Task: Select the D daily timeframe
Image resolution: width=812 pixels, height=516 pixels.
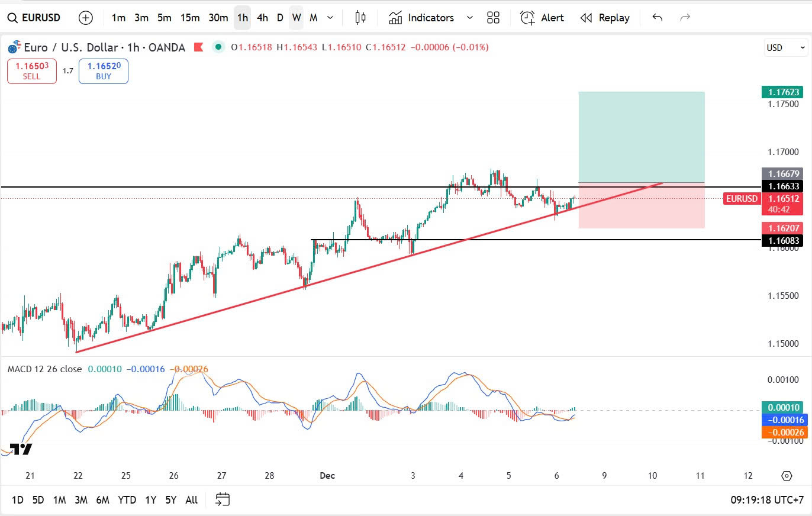Action: coord(280,18)
